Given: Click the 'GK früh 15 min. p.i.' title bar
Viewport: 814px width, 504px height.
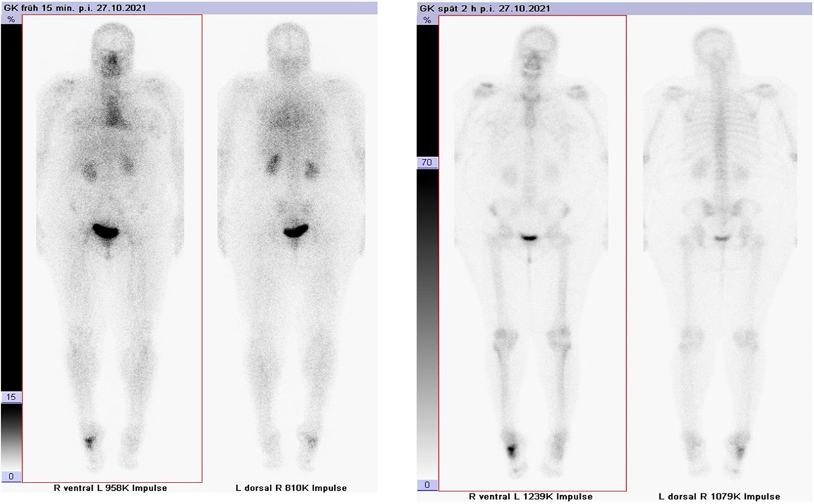Looking at the screenshot, I should [x=189, y=8].
